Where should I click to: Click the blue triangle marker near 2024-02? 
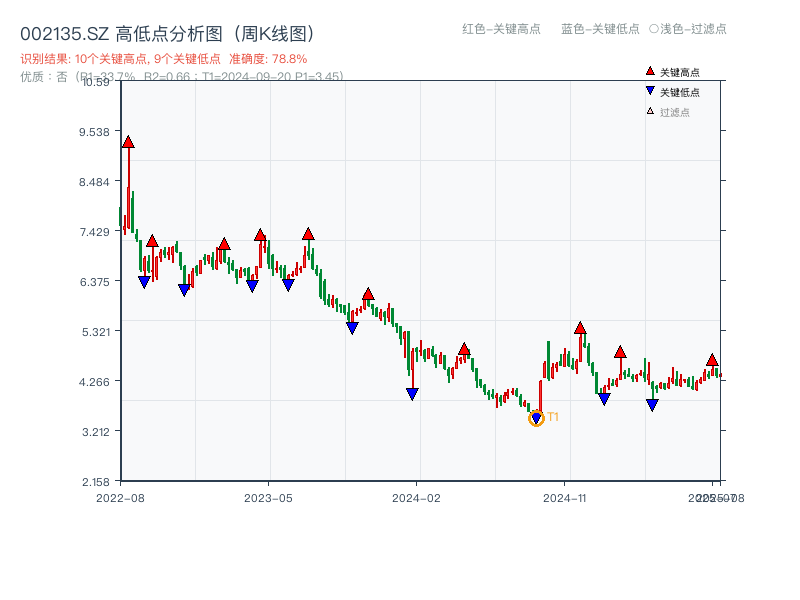click(411, 392)
